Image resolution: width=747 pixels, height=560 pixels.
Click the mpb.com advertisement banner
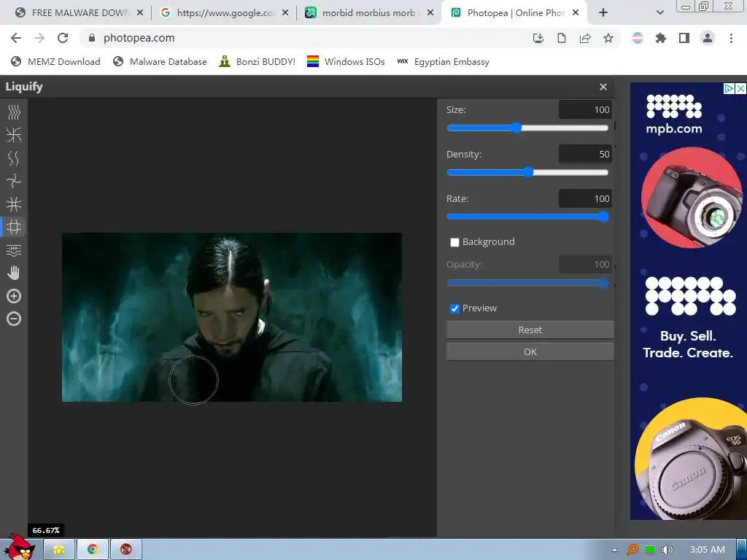pyautogui.click(x=689, y=301)
